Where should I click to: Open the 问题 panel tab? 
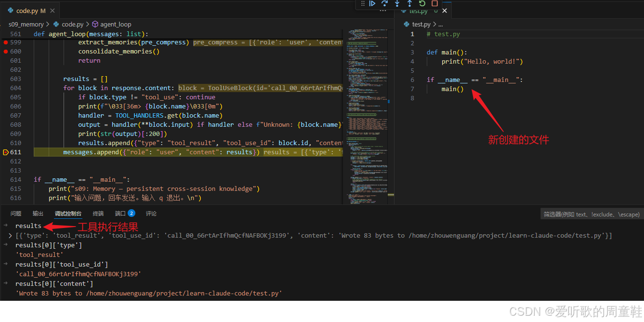[x=16, y=214]
